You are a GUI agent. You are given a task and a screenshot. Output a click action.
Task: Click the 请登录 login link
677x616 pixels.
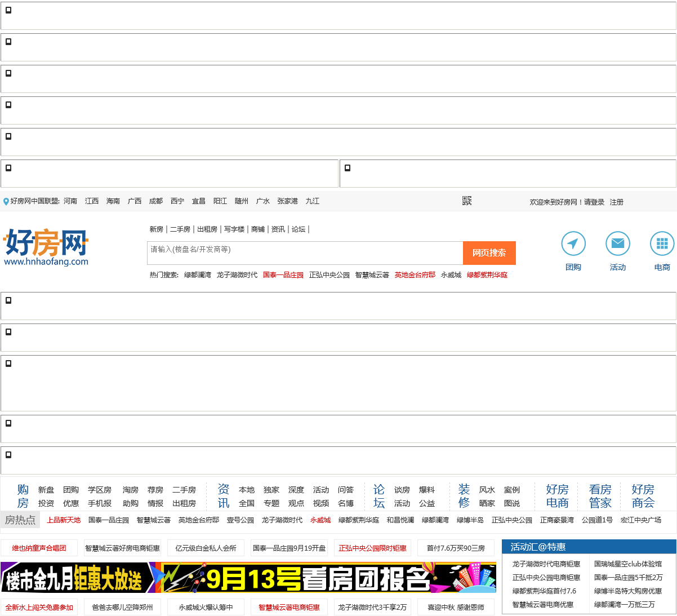594,202
